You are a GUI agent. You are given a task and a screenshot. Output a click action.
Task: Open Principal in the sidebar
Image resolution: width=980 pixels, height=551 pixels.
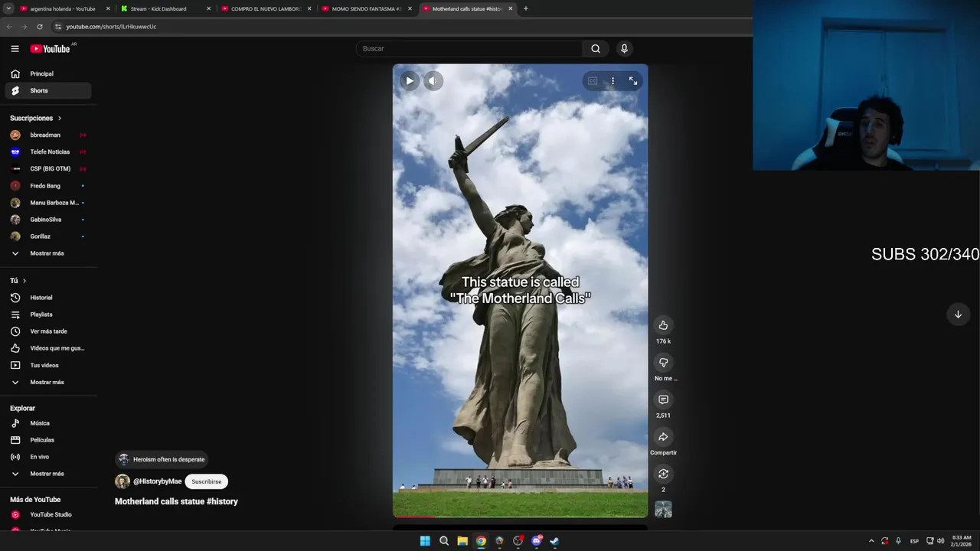pyautogui.click(x=48, y=73)
